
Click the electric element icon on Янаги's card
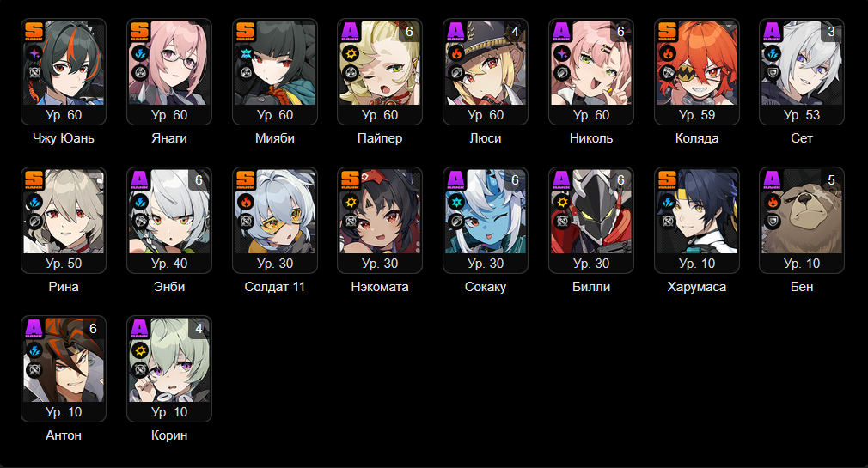140,53
